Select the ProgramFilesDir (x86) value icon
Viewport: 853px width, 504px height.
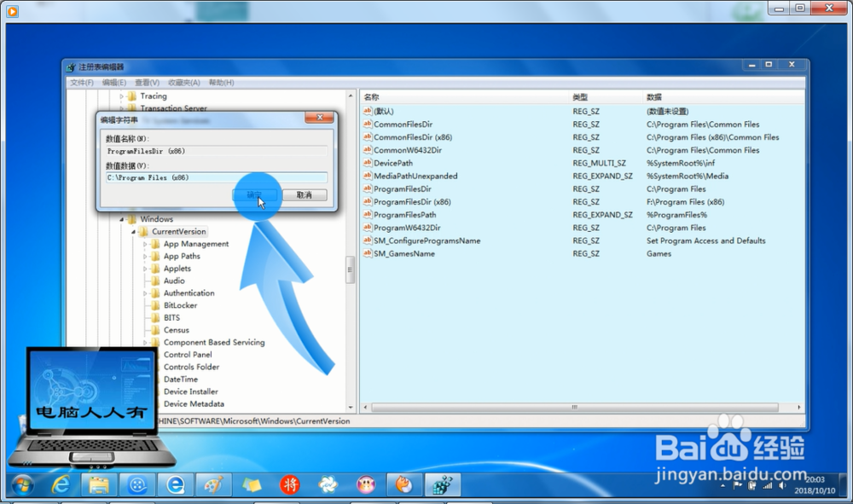point(367,202)
